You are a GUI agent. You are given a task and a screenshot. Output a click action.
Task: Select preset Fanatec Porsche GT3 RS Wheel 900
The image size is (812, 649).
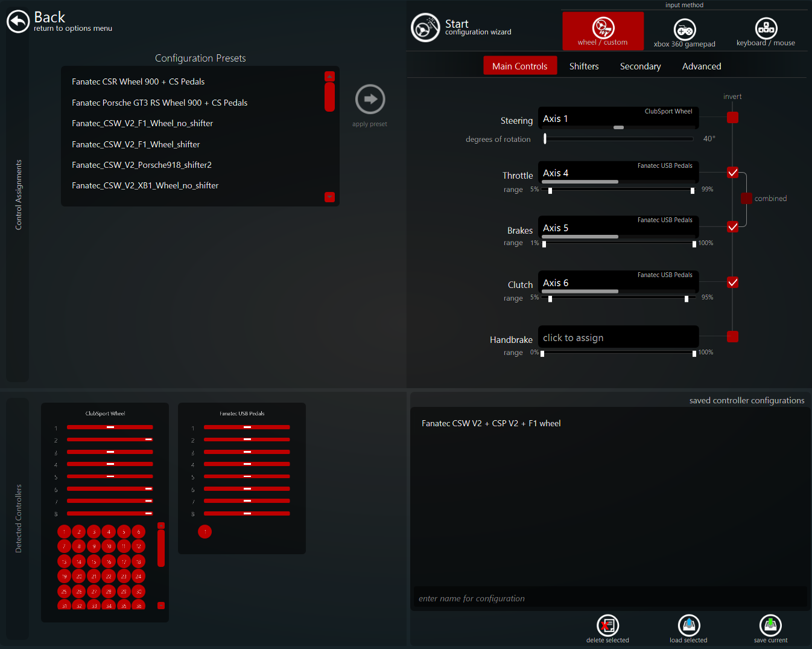159,103
